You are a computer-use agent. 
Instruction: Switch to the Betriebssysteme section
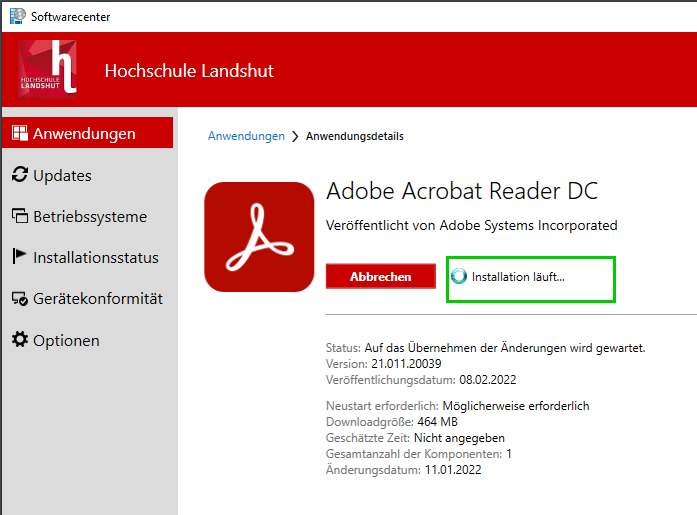click(x=90, y=216)
